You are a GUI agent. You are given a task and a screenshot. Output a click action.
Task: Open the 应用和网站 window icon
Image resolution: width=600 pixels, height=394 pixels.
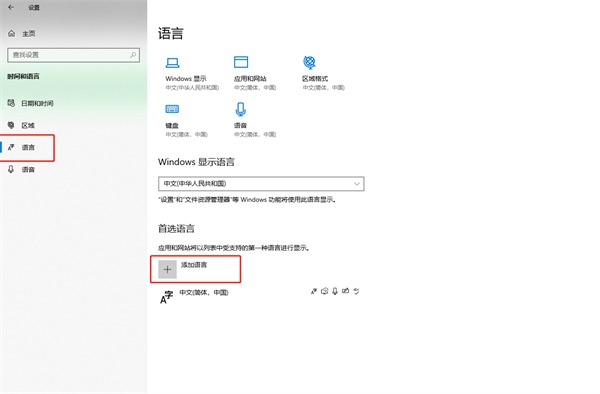tap(241, 62)
